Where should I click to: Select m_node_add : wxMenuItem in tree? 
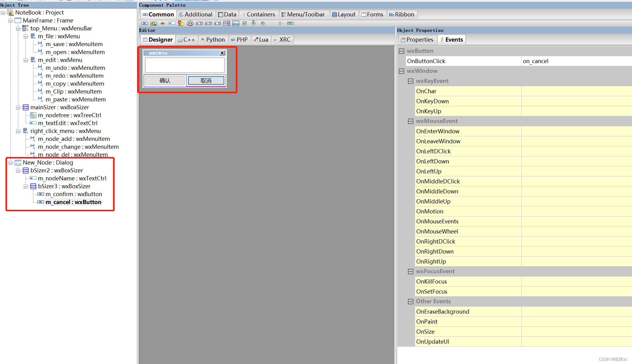tap(74, 139)
